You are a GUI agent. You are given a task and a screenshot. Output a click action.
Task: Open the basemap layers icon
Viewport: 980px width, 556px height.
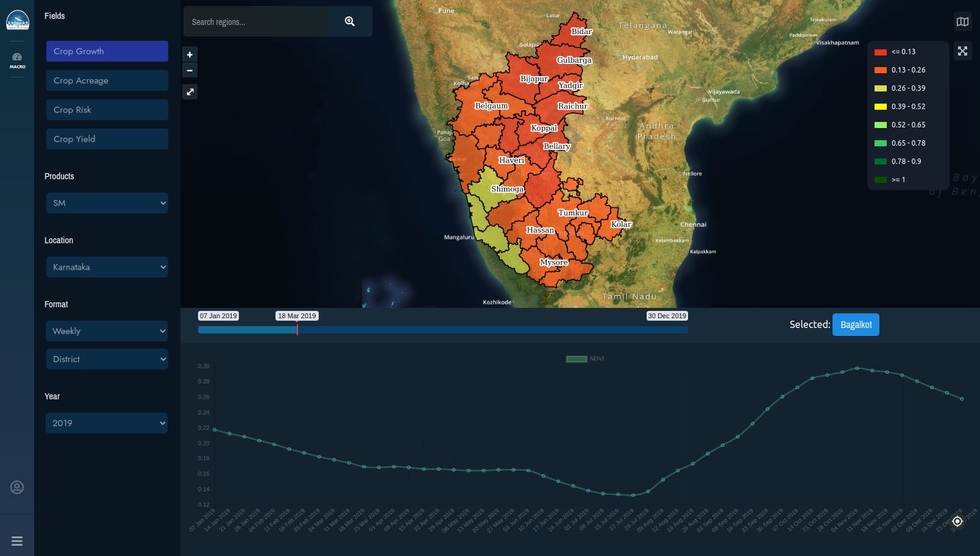(x=962, y=22)
